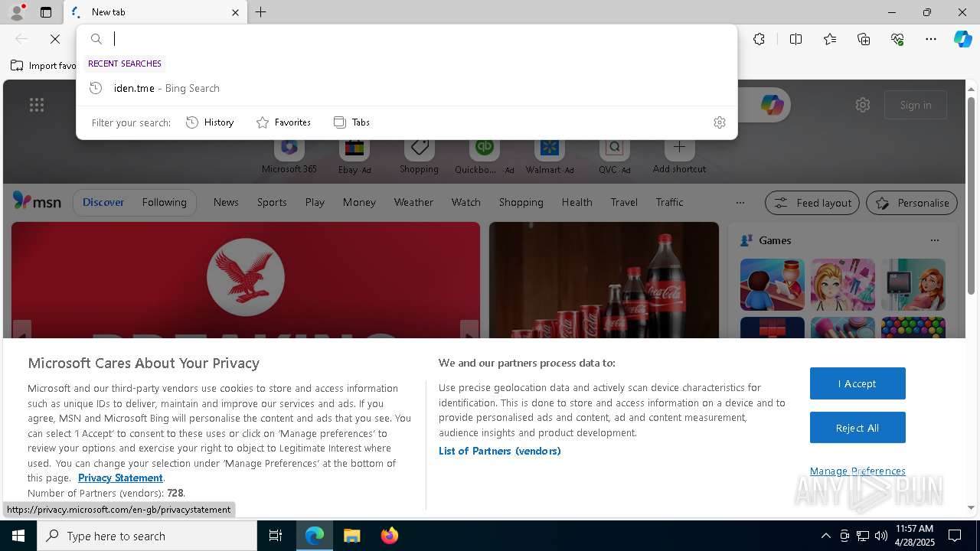
Task: Open the Windows Start menu
Action: 18,536
